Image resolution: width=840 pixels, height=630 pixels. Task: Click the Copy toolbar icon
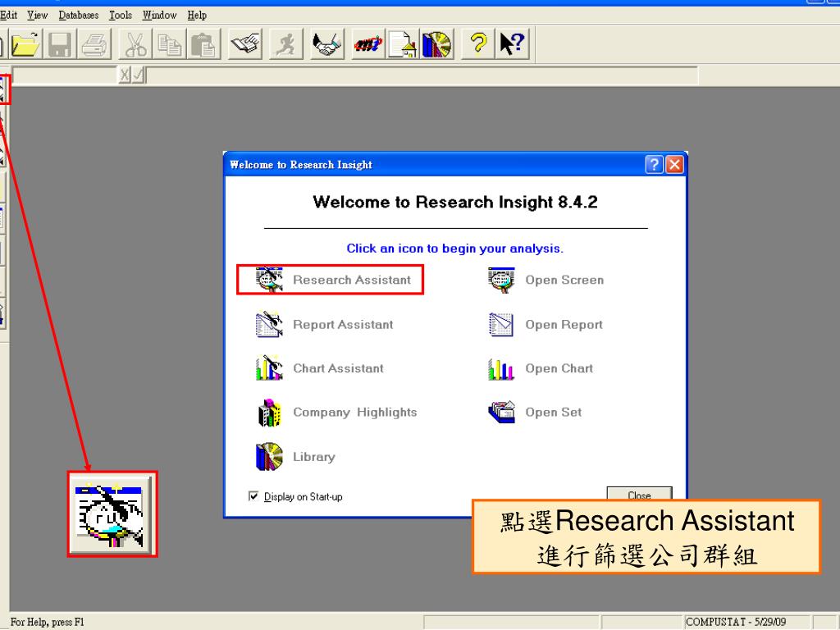(x=169, y=44)
